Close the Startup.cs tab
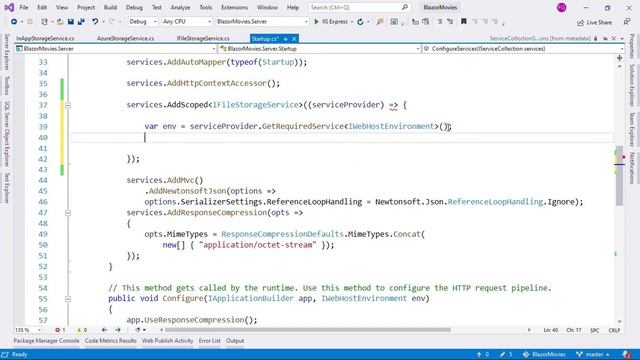Image resolution: width=640 pixels, height=360 pixels. 294,39
